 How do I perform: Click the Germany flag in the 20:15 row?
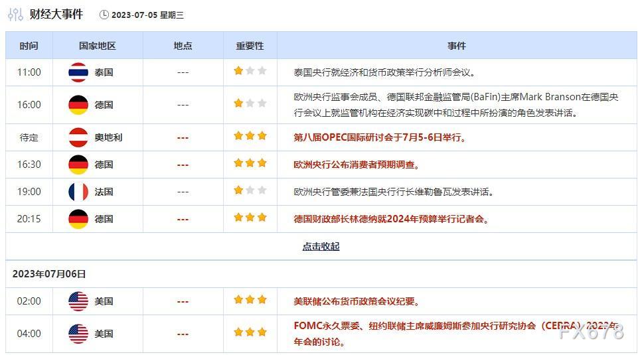(x=78, y=219)
